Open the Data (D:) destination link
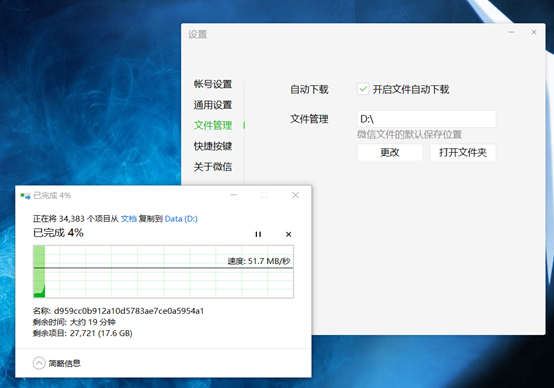 [x=181, y=219]
